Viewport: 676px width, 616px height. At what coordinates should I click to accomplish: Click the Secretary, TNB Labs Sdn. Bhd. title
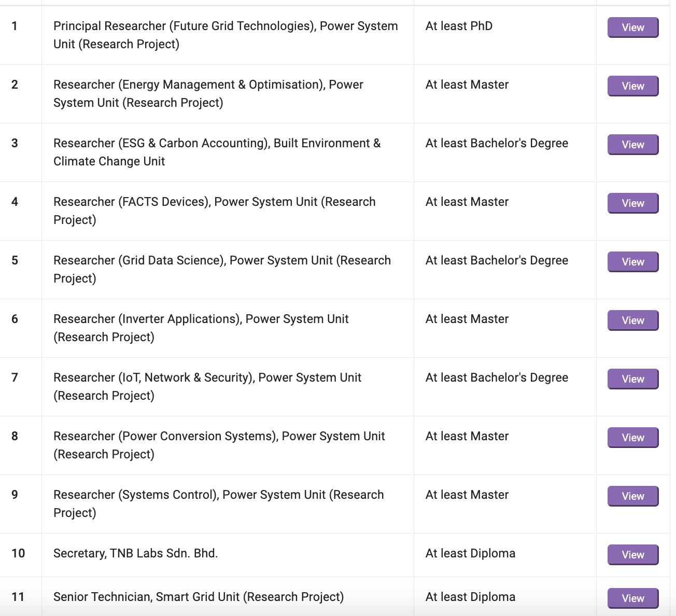pos(135,553)
